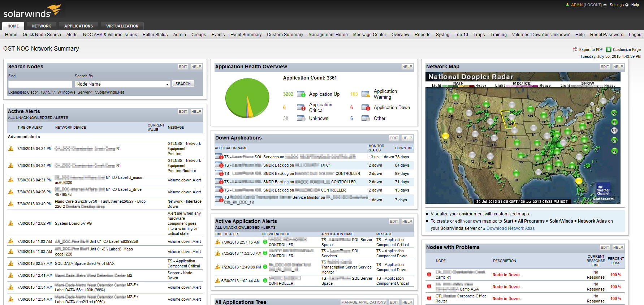Click the Customize Page icon
The width and height of the screenshot is (644, 305).
point(609,50)
